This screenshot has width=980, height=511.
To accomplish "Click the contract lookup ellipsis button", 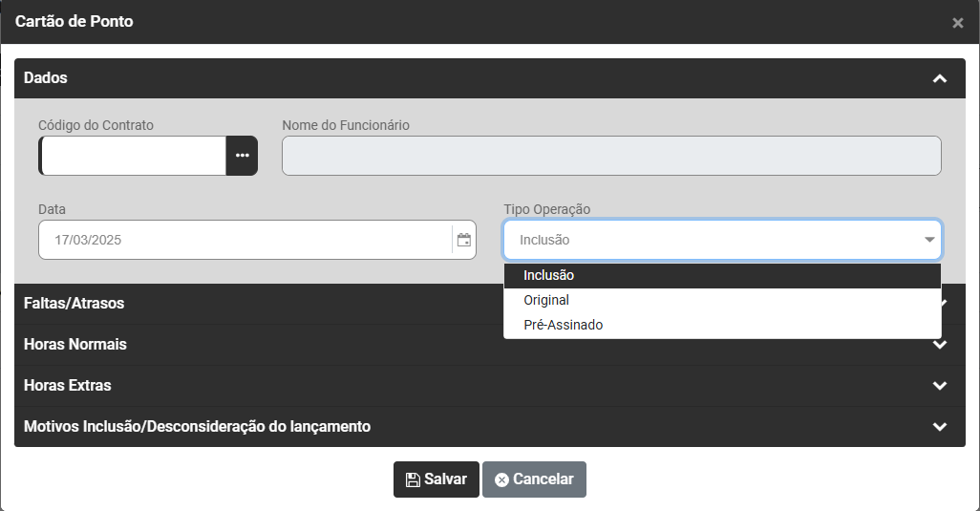I will 242,156.
